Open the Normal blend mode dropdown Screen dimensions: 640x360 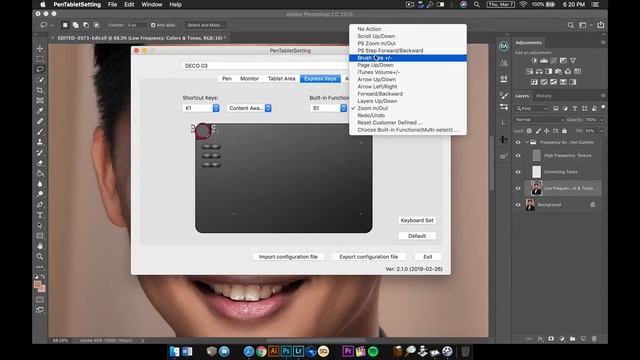(x=539, y=120)
